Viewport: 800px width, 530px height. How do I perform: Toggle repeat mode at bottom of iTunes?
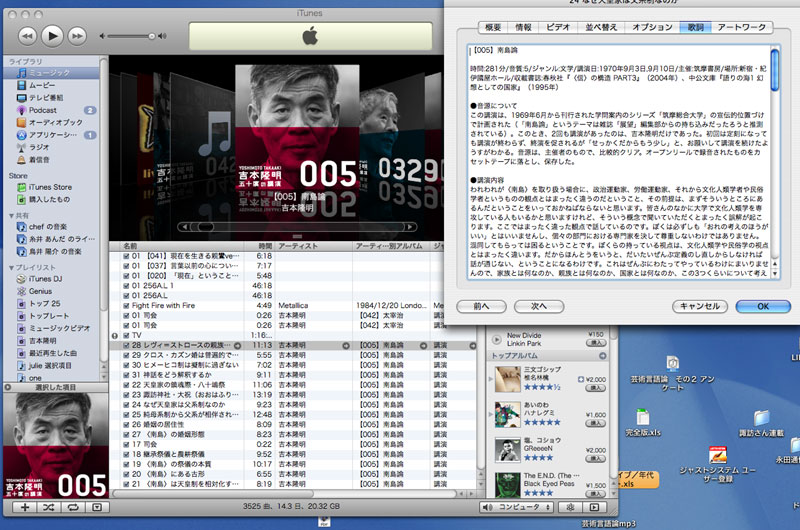coord(73,507)
